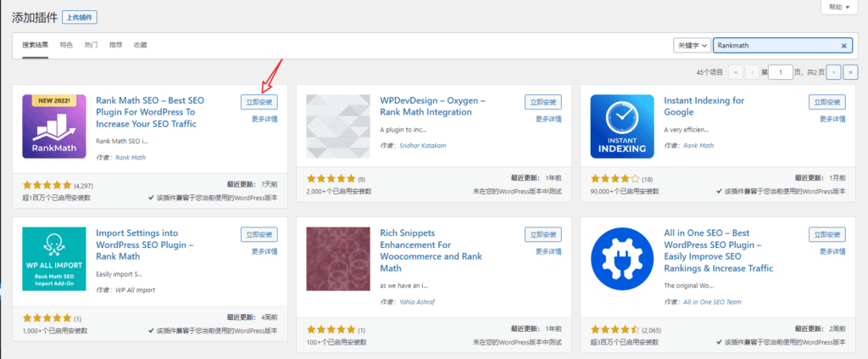868x359 pixels.
Task: Open the 收藏 tab
Action: (141, 46)
